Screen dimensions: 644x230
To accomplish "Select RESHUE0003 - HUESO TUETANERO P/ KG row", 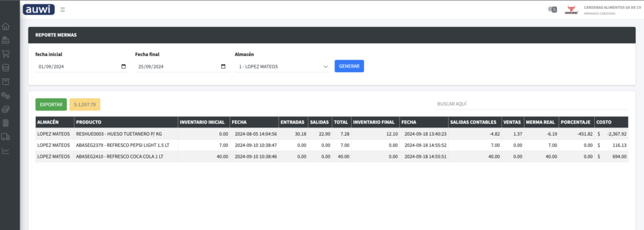I will (332, 134).
